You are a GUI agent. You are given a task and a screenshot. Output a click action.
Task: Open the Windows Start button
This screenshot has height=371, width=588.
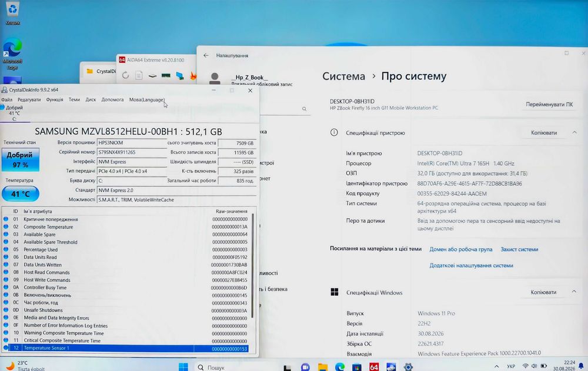pos(183,367)
